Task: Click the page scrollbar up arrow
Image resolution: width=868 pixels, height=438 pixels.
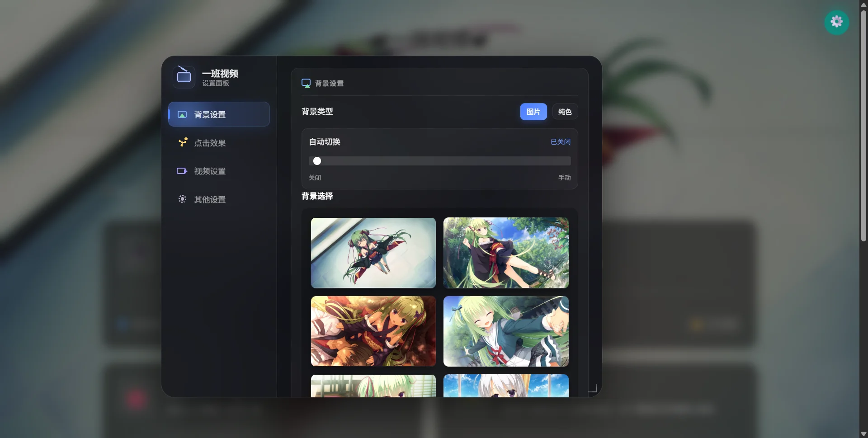Action: point(863,4)
